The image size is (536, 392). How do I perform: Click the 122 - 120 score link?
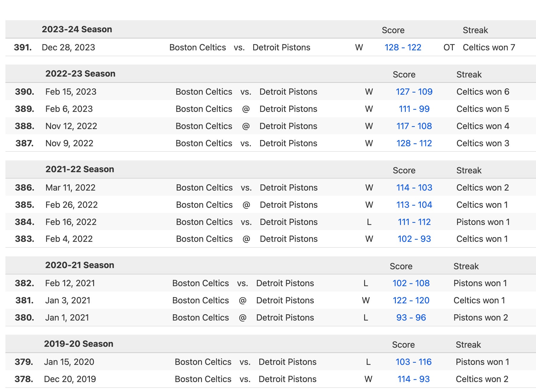pyautogui.click(x=411, y=300)
